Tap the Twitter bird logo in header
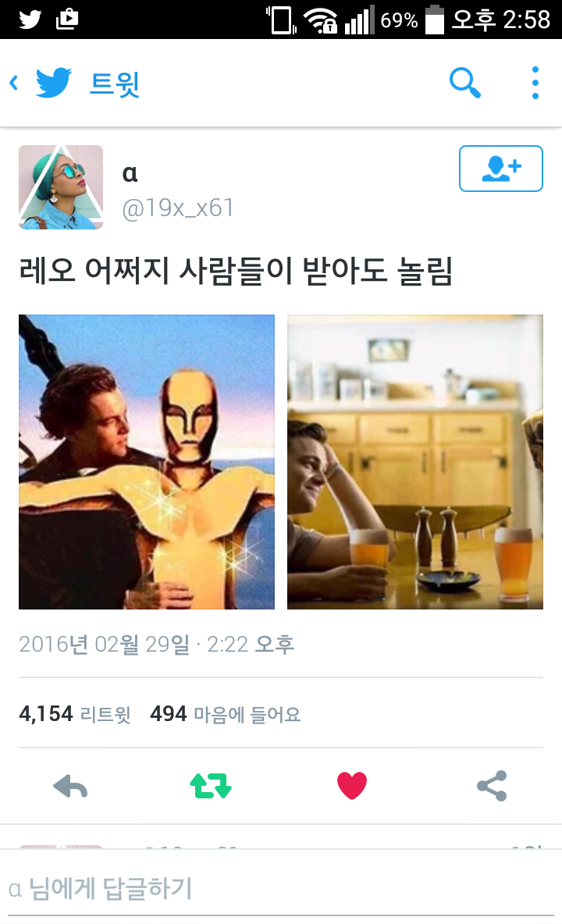This screenshot has width=562, height=924. coord(54,83)
